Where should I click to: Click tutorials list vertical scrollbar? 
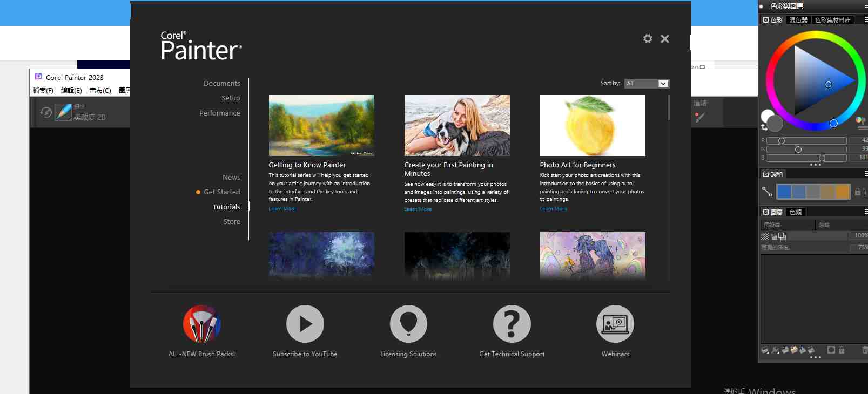(669, 107)
